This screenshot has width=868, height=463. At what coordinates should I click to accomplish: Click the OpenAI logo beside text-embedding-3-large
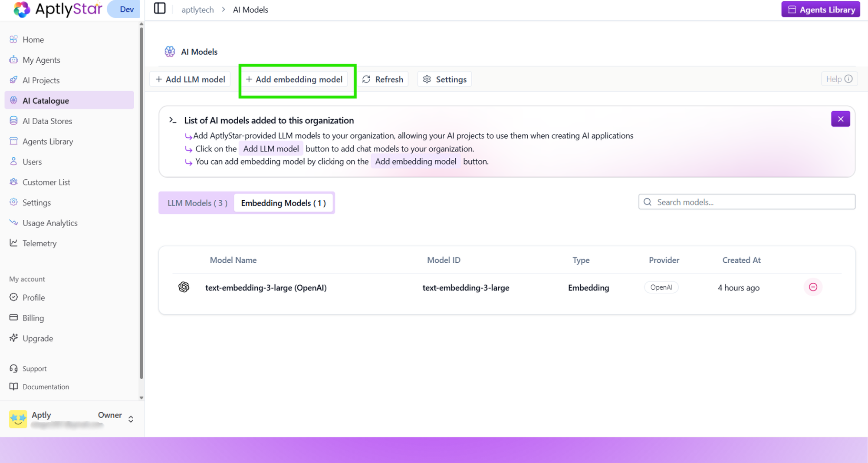184,287
